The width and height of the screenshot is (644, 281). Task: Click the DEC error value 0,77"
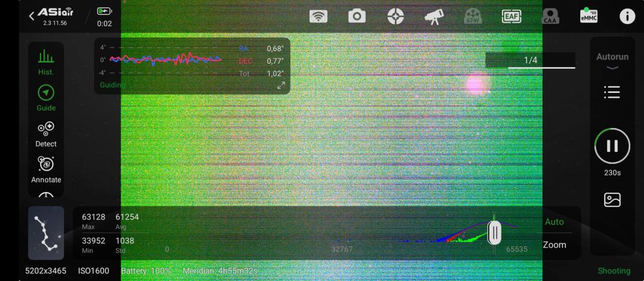coord(275,61)
